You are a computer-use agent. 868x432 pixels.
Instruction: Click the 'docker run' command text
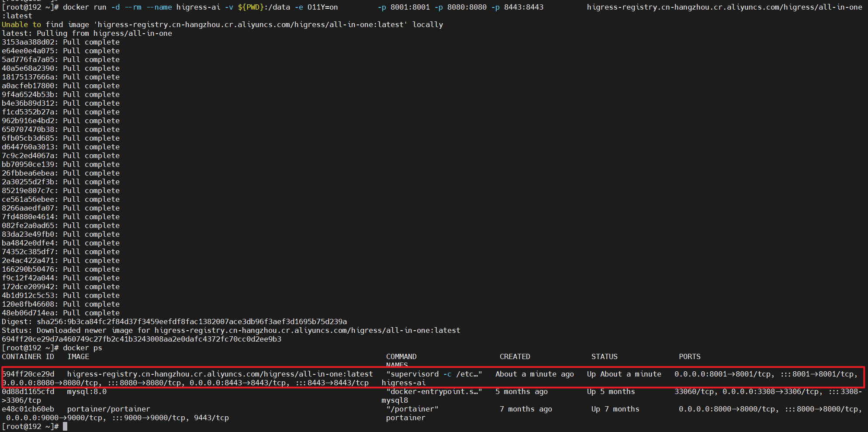pyautogui.click(x=85, y=7)
